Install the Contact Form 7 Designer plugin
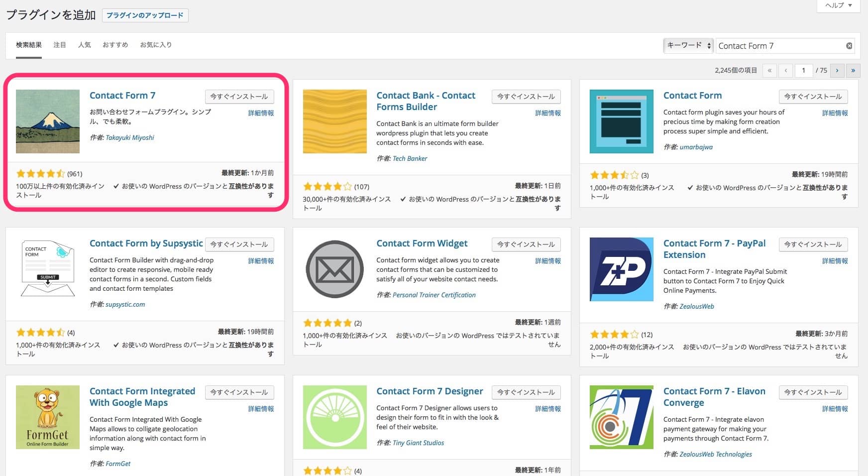868x476 pixels. (526, 392)
